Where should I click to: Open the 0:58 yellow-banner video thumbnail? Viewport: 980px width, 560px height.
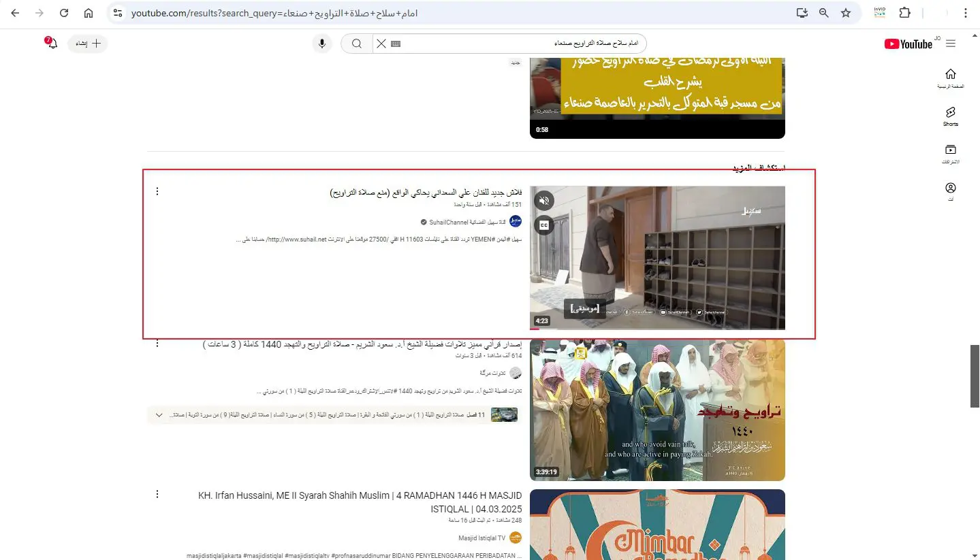coord(657,99)
